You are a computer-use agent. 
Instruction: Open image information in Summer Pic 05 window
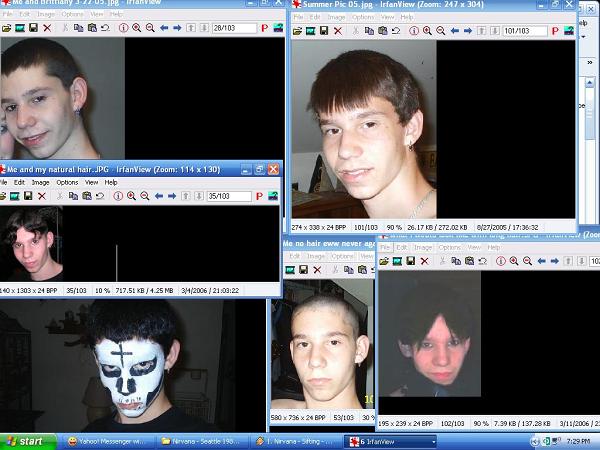[416, 31]
